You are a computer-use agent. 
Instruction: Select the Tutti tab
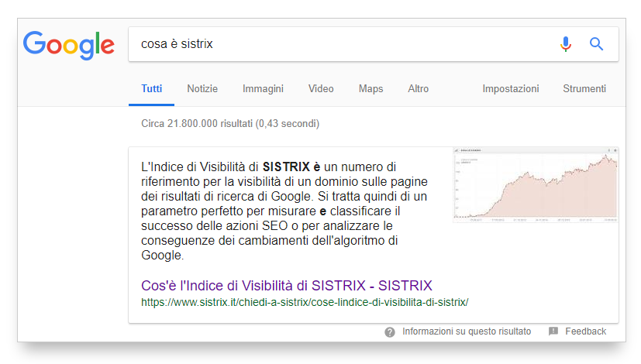[x=151, y=88]
